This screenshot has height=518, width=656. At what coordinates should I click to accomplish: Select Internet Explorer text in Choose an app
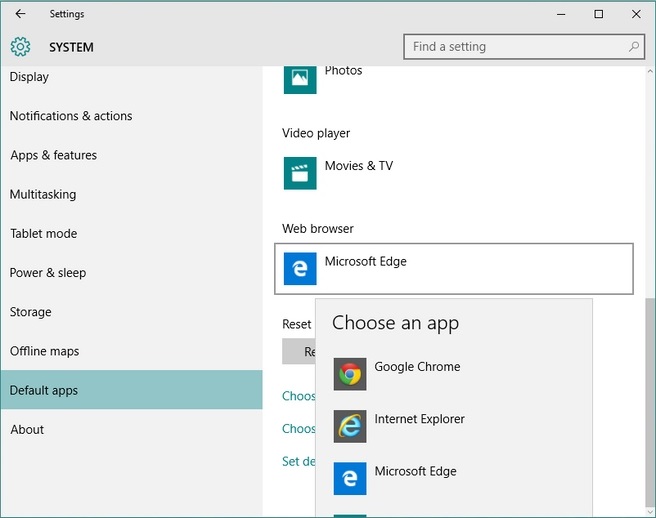click(419, 419)
